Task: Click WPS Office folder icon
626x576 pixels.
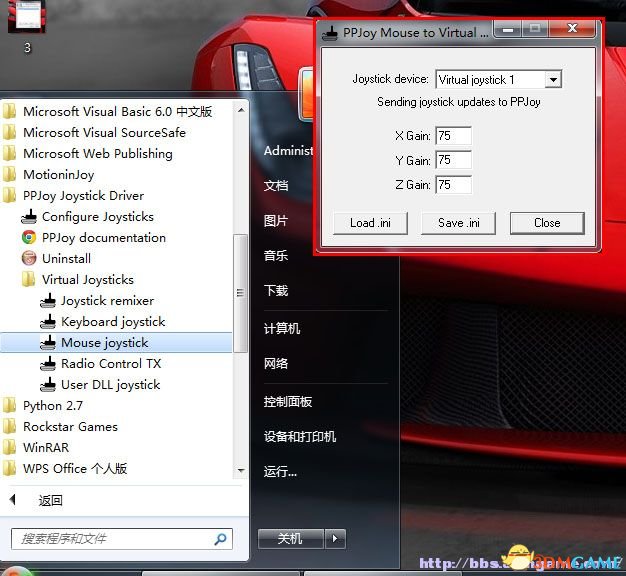Action: 9,469
